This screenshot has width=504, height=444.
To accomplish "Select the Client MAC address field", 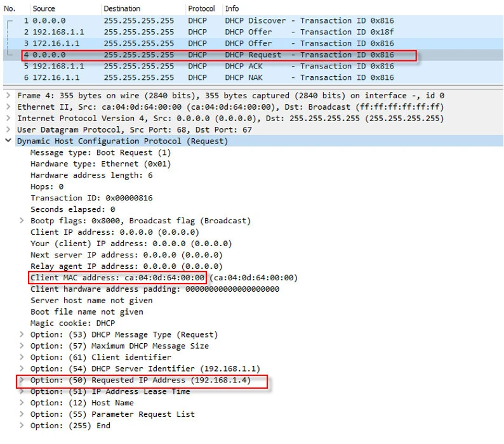I will (117, 278).
